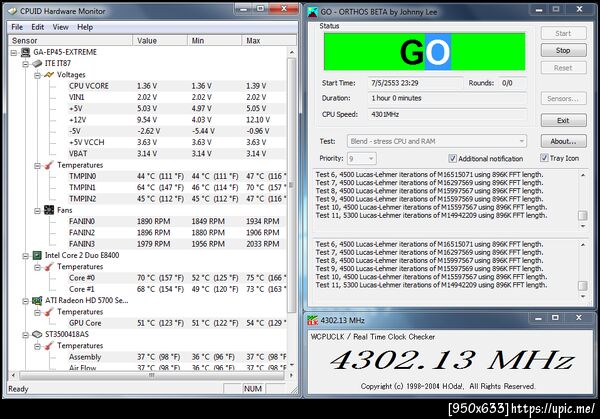
Task: Click the ST3500418AS hard drive icon
Action: tap(37, 334)
